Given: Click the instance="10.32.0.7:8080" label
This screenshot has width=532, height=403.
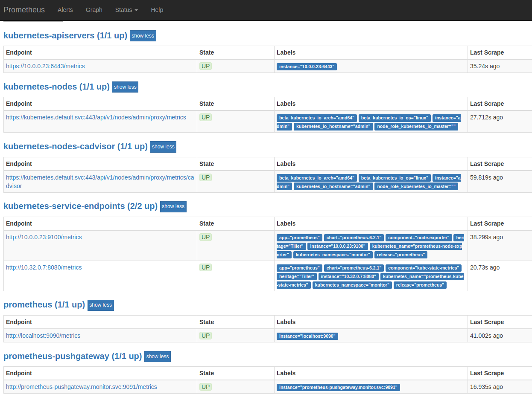Looking at the screenshot, I should [349, 276].
